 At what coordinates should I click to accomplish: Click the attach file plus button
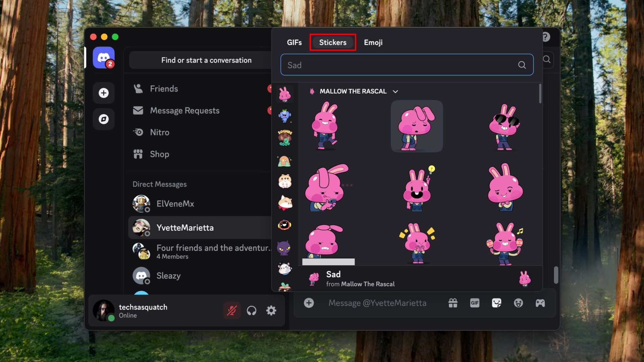309,303
